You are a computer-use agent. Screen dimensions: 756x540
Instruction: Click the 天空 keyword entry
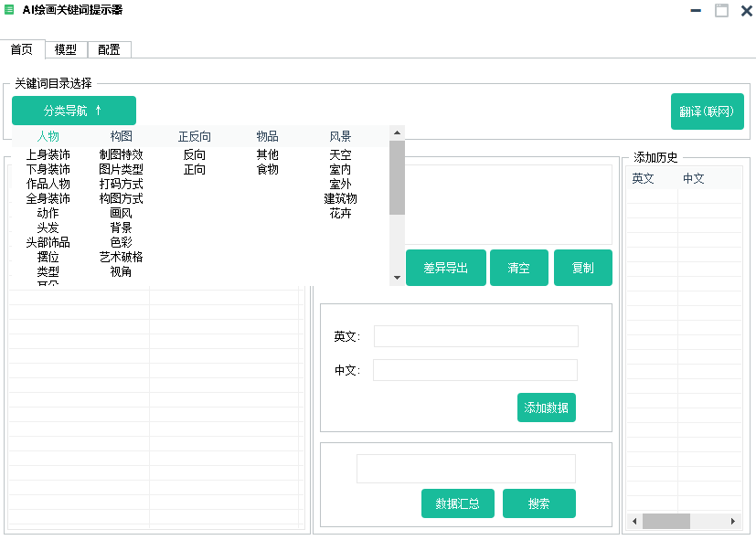coord(339,154)
